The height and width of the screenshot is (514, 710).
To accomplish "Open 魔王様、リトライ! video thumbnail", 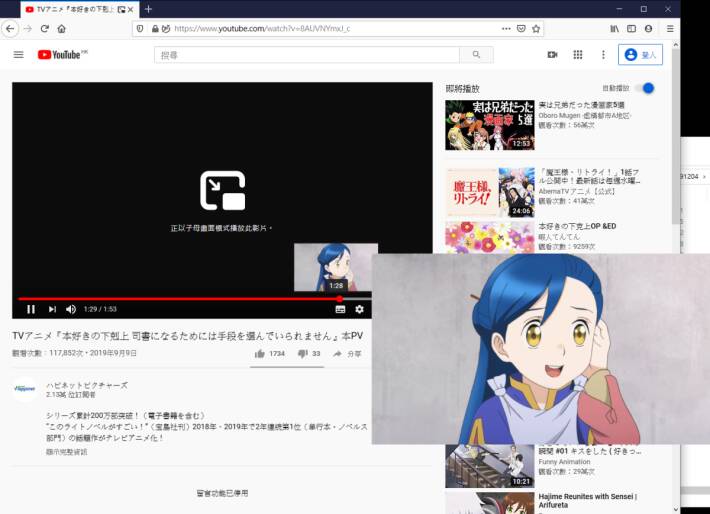I will (489, 192).
